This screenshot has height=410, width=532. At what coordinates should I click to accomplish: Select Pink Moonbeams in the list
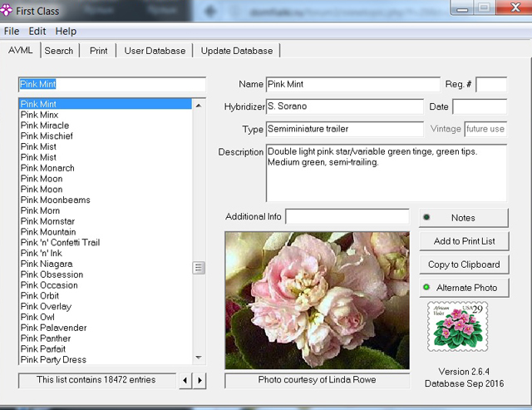106,200
